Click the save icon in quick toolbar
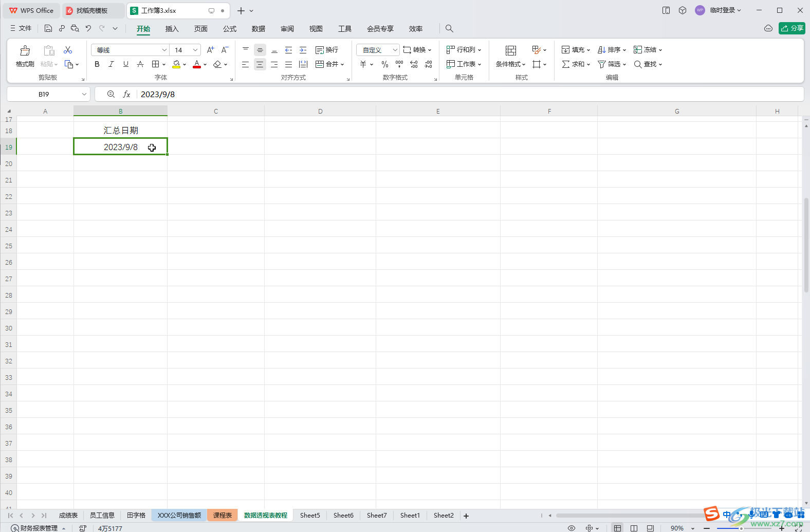810x532 pixels. point(48,29)
